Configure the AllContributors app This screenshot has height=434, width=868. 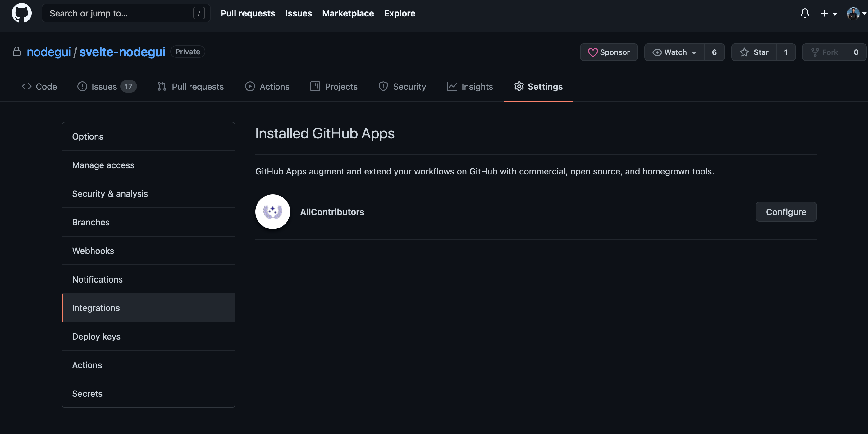(785, 212)
